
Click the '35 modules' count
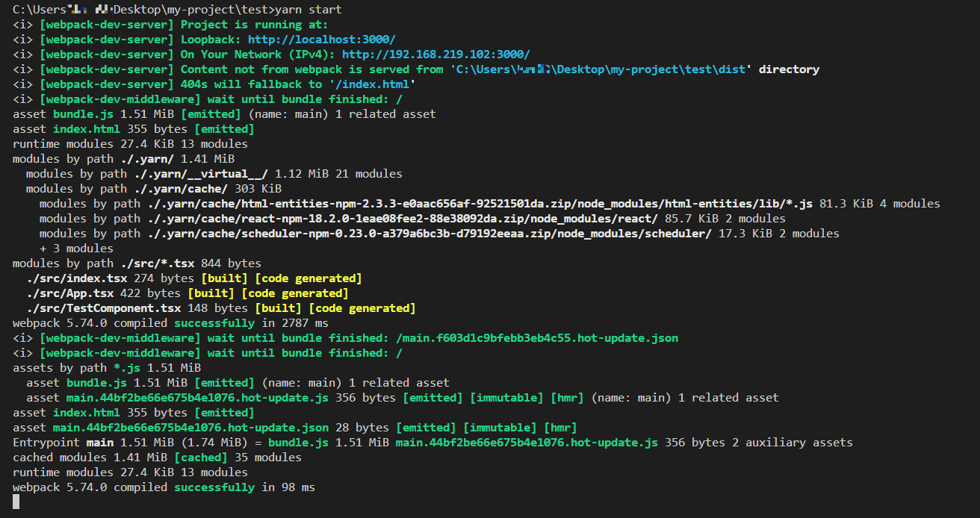(x=267, y=458)
